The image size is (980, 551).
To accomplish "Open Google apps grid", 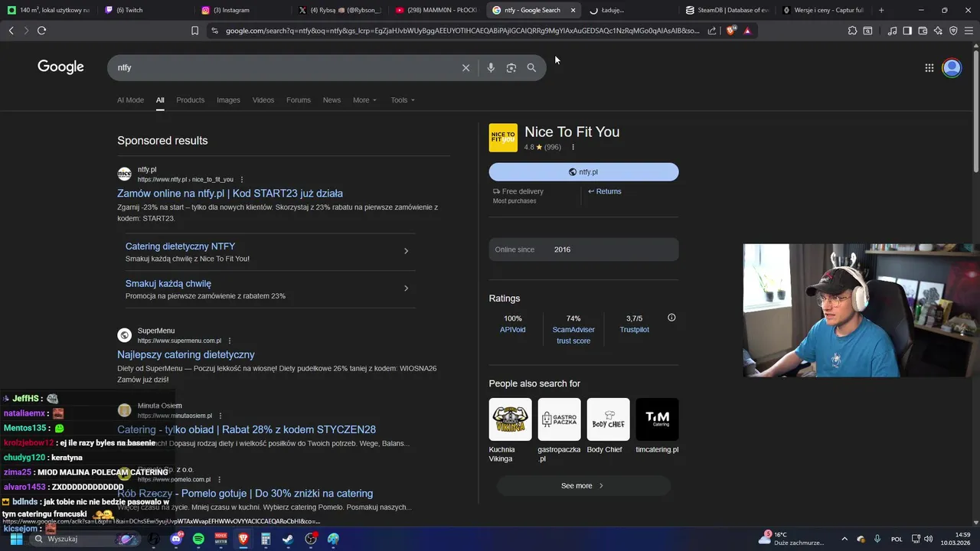I will pyautogui.click(x=929, y=67).
